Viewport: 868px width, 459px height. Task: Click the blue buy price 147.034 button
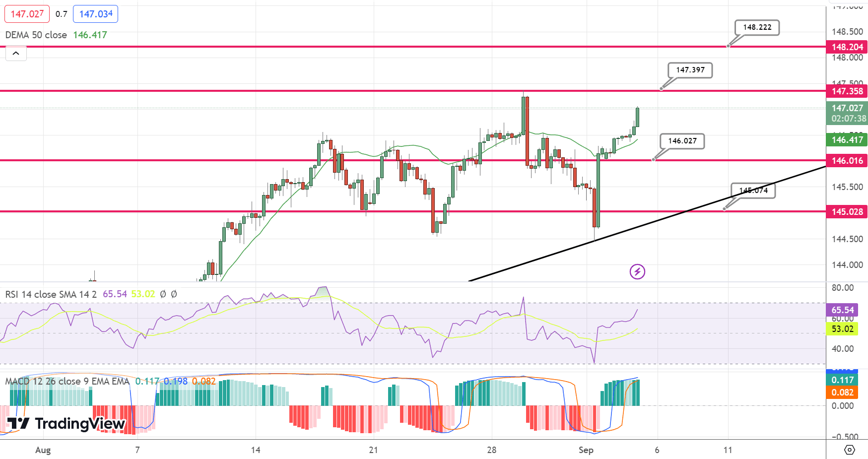click(96, 14)
